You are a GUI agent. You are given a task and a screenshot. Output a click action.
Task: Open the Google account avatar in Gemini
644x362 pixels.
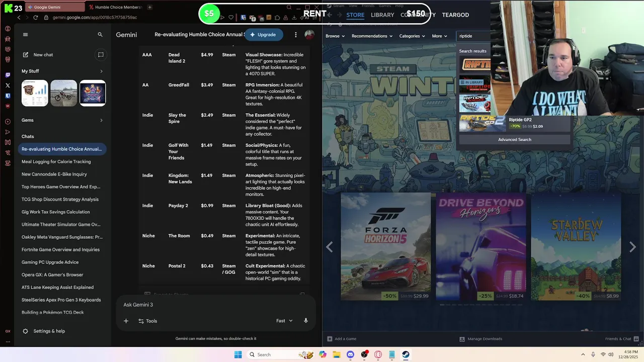[x=309, y=35]
